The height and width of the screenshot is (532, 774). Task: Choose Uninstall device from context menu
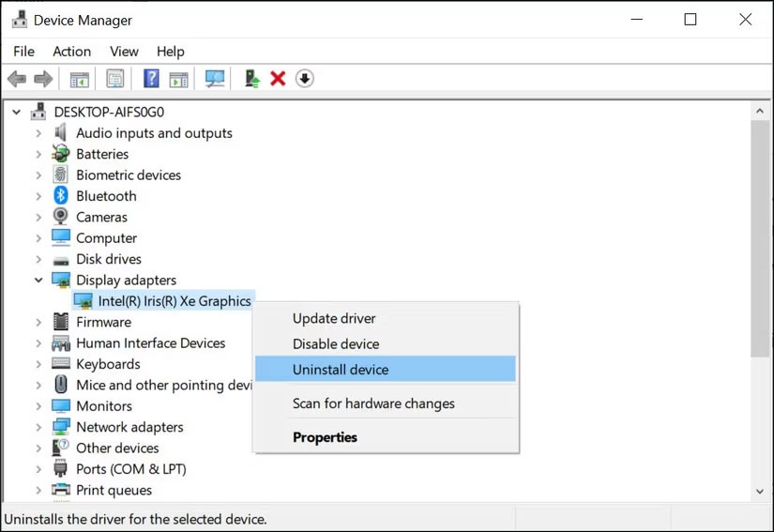pyautogui.click(x=341, y=370)
